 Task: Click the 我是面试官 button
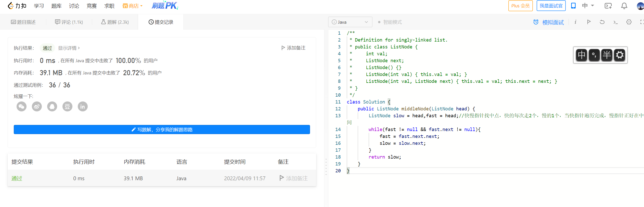coord(551,6)
